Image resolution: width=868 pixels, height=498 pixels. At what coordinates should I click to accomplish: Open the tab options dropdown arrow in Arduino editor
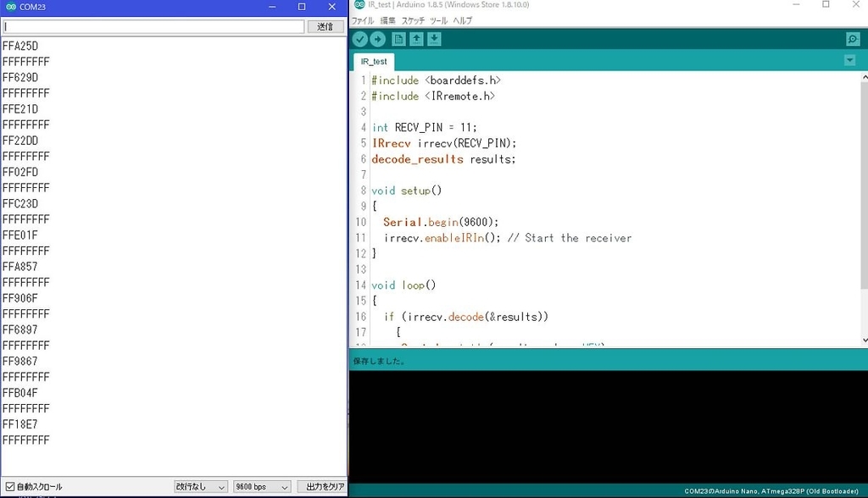849,60
